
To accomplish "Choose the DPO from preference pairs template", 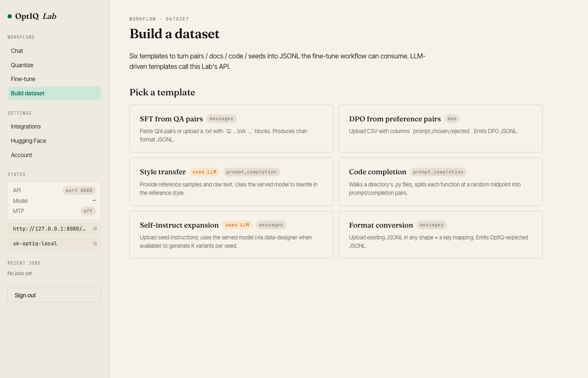I will click(x=441, y=129).
